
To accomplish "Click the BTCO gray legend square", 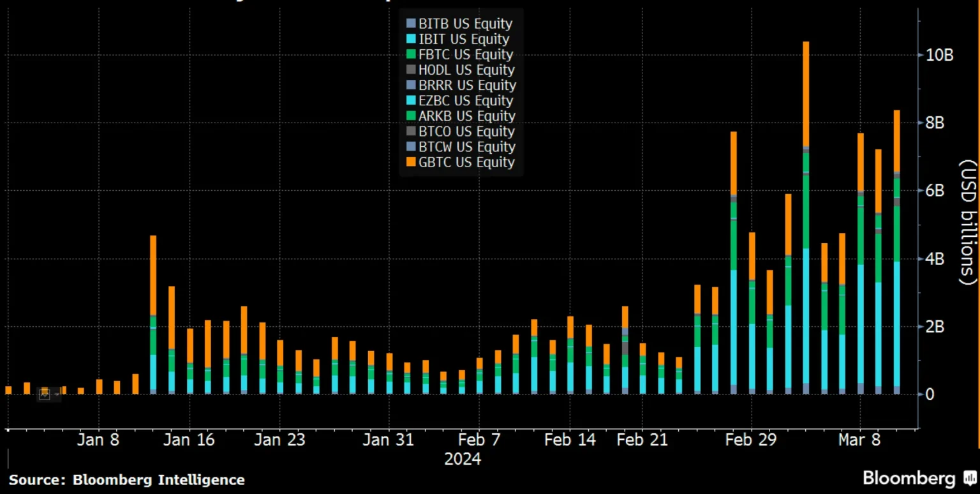I will pyautogui.click(x=412, y=131).
